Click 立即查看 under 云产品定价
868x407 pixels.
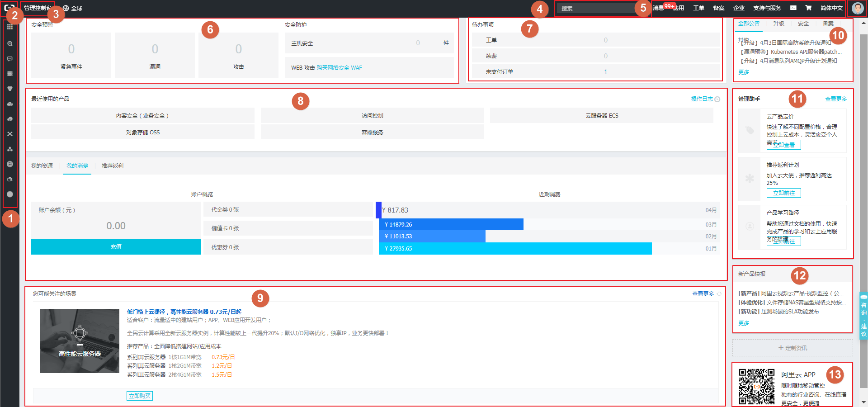pyautogui.click(x=783, y=145)
